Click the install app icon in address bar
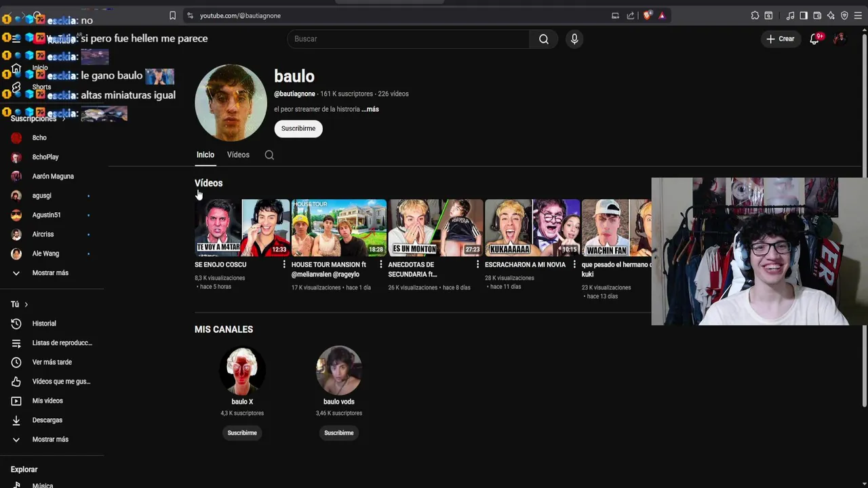 [x=615, y=16]
